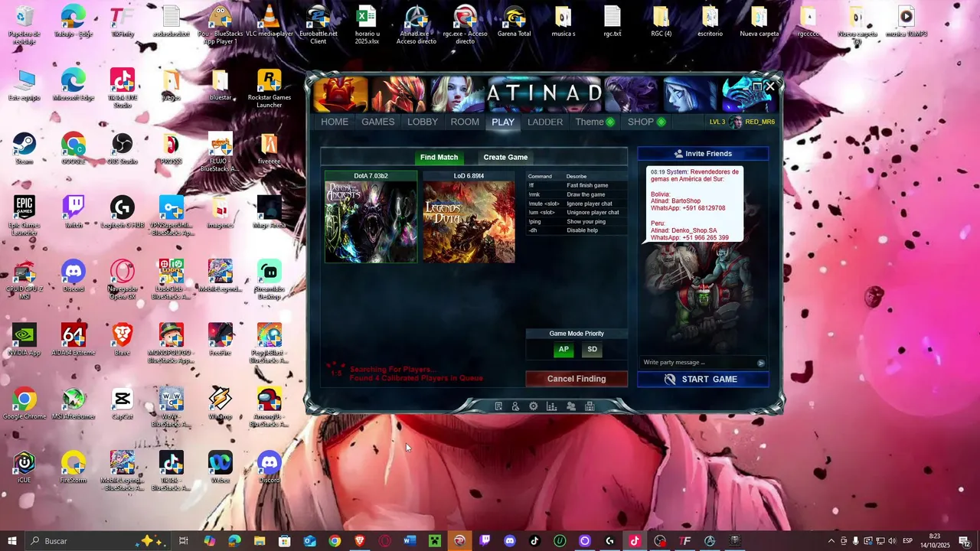Click the !ff Fast finish game command row
Viewport: 980px width, 551px height.
[576, 185]
